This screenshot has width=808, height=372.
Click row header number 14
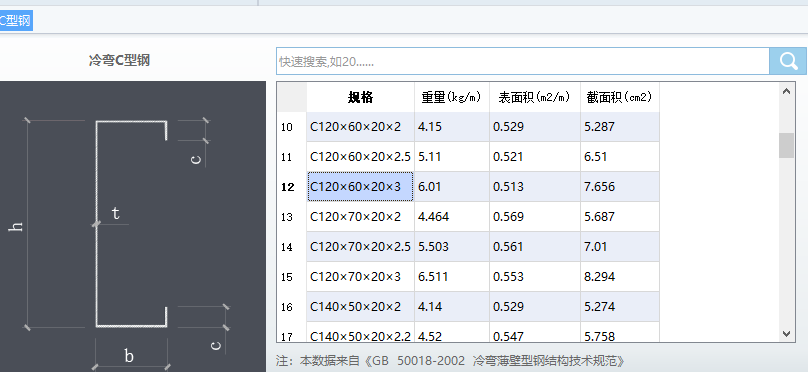(x=292, y=247)
